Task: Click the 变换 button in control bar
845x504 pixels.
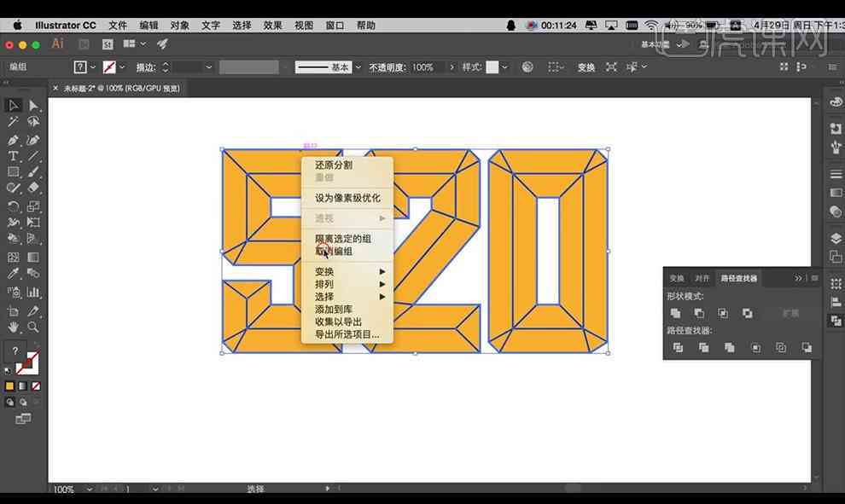Action: tap(586, 67)
